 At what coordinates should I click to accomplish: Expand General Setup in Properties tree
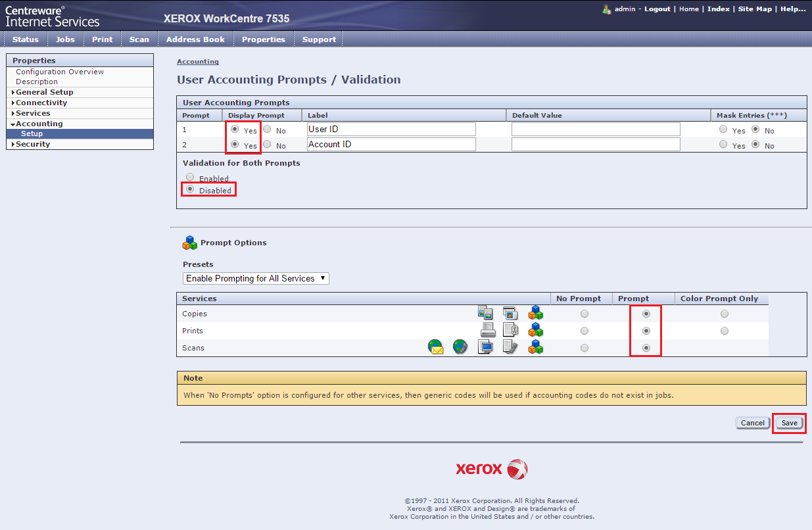coord(44,92)
